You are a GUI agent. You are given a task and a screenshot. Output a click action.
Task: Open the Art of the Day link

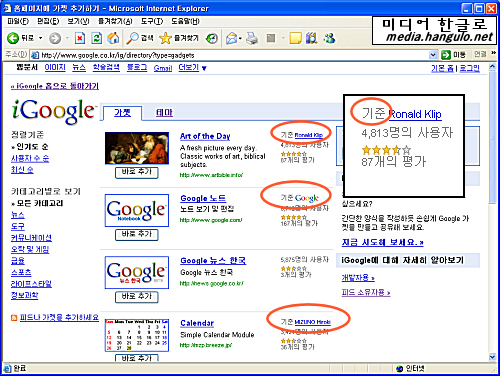(205, 136)
